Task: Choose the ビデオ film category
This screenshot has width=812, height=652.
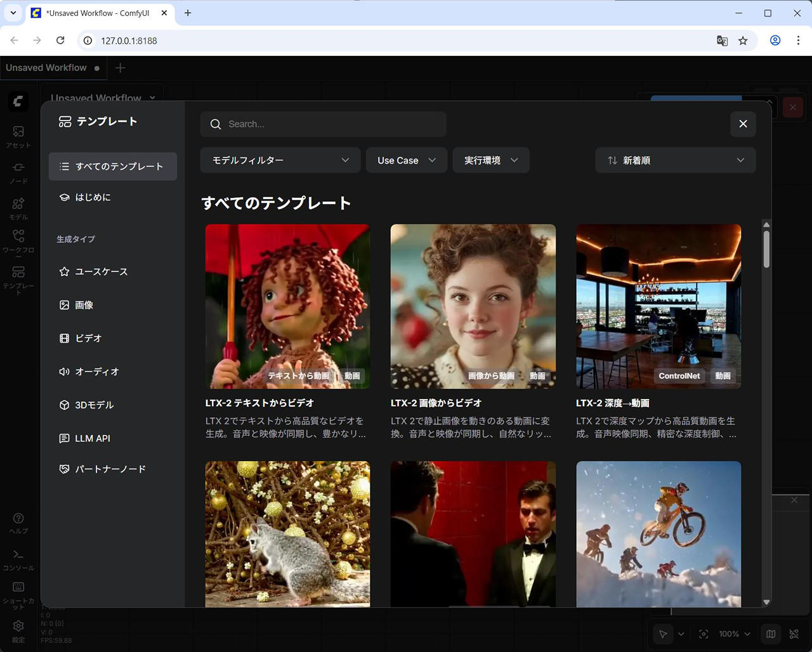Action: tap(88, 339)
